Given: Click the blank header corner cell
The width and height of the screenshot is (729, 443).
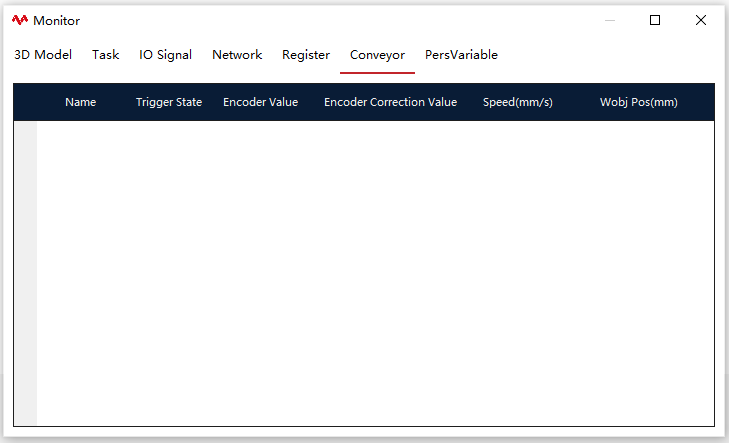Looking at the screenshot, I should coord(26,102).
